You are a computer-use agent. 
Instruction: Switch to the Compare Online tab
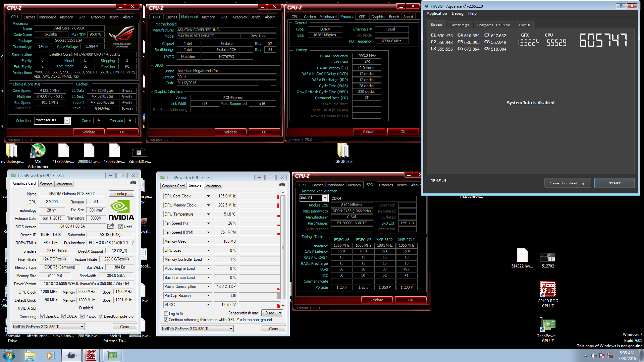click(493, 25)
